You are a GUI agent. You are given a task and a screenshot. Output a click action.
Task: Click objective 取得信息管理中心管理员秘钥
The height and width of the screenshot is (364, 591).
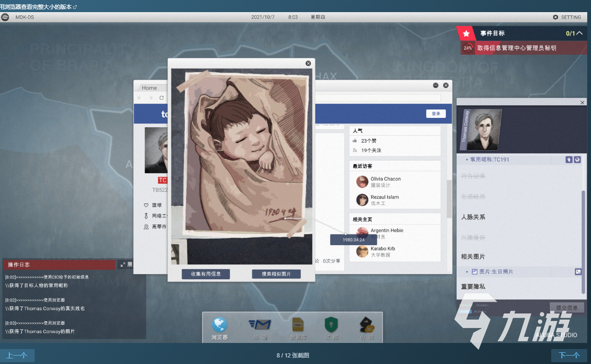pyautogui.click(x=517, y=48)
